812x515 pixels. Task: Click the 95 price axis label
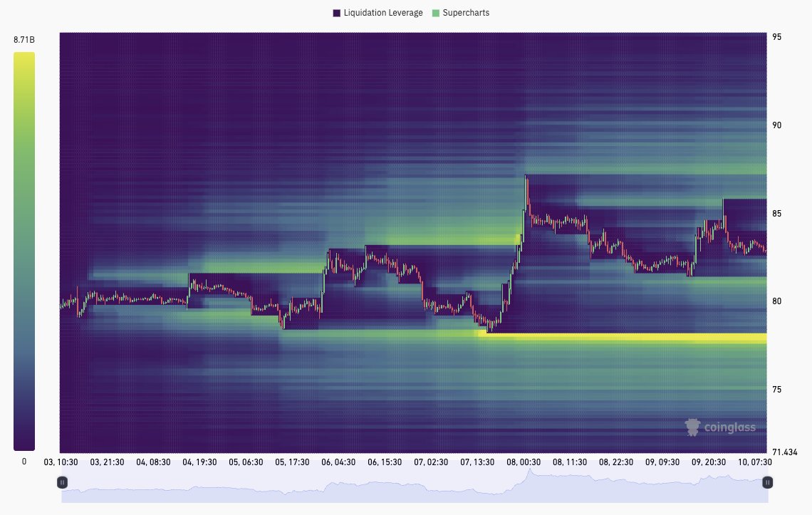point(777,37)
